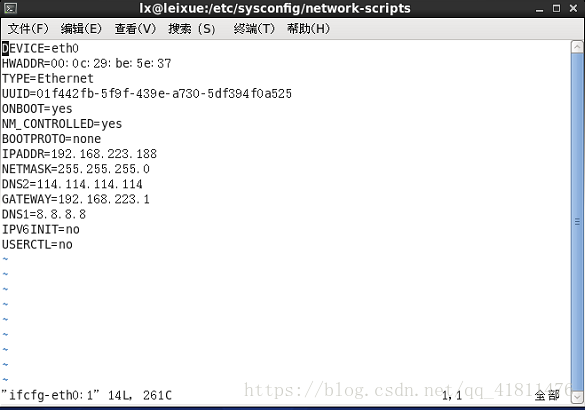
Task: Click the DNS2=114.114.114.114 line
Action: (72, 184)
